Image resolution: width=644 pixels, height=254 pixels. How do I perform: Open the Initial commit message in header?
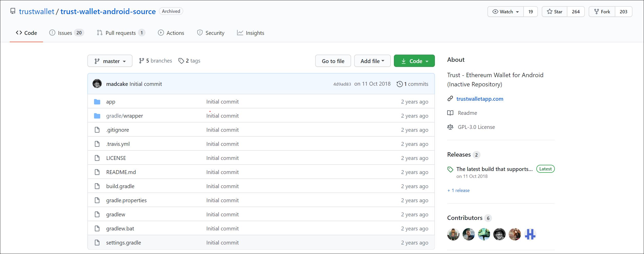pos(146,84)
